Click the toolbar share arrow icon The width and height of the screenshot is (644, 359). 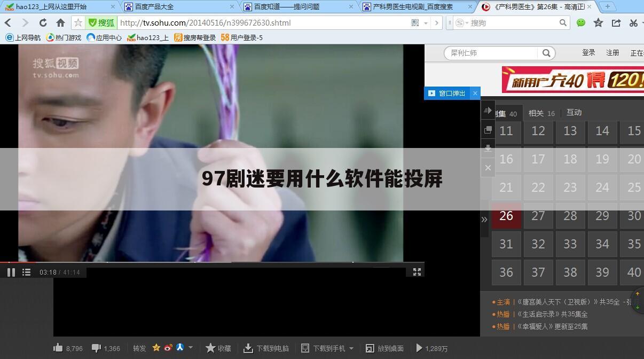tap(616, 23)
